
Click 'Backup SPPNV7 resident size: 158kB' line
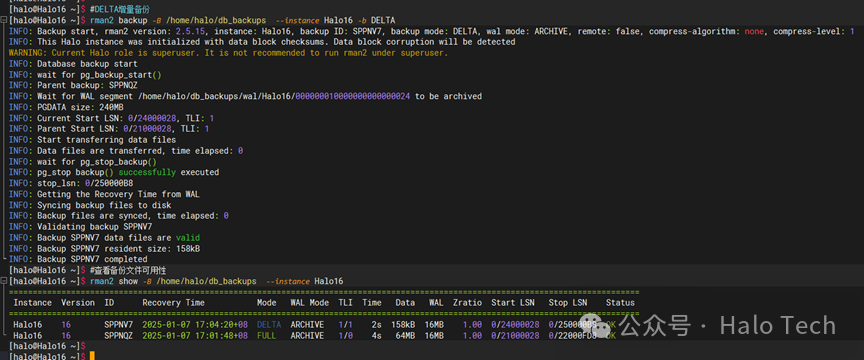coord(104,249)
